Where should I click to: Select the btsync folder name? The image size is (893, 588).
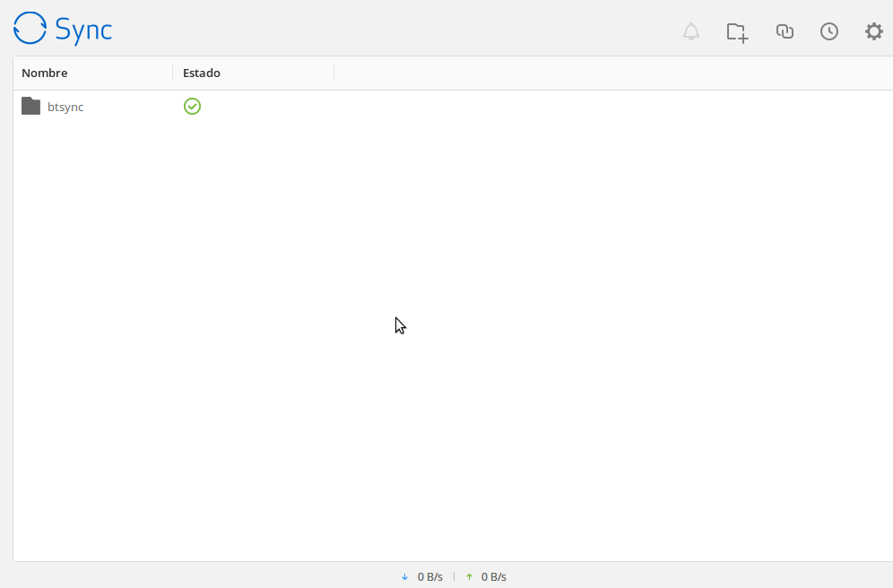tap(65, 107)
